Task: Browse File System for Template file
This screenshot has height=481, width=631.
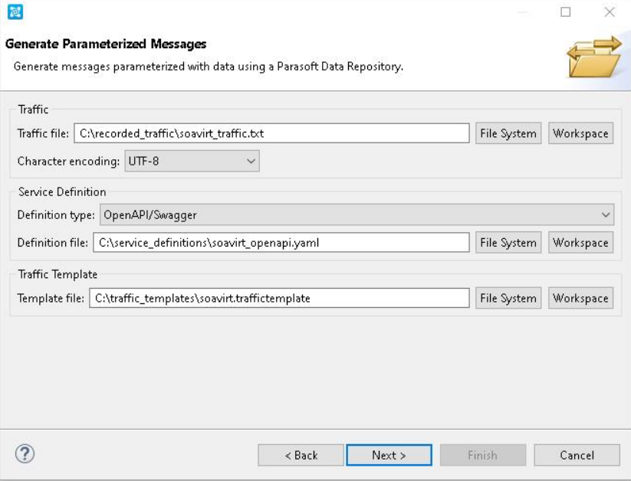Action: 508,298
